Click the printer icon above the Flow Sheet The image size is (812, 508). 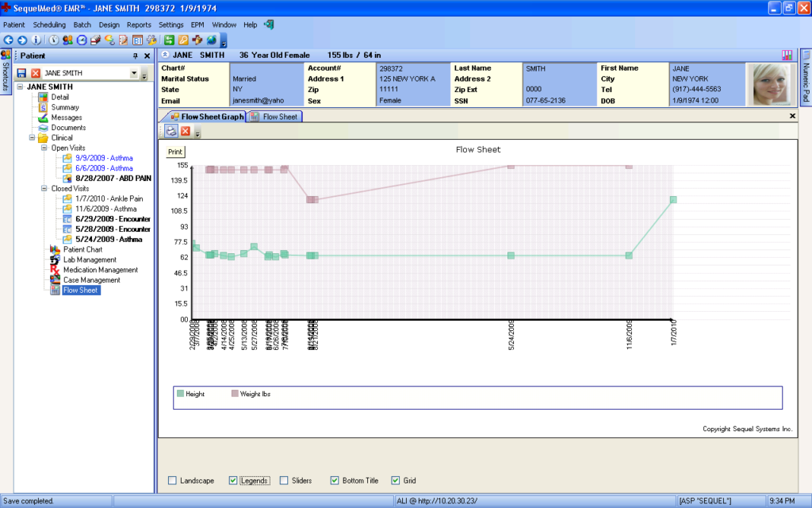tap(171, 132)
